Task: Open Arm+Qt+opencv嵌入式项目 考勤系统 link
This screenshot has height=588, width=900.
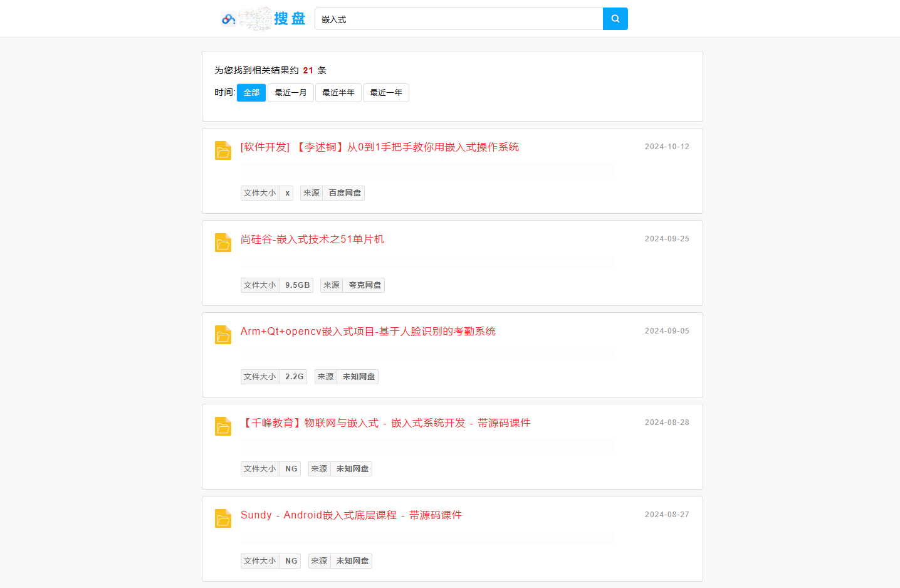Action: coord(368,331)
